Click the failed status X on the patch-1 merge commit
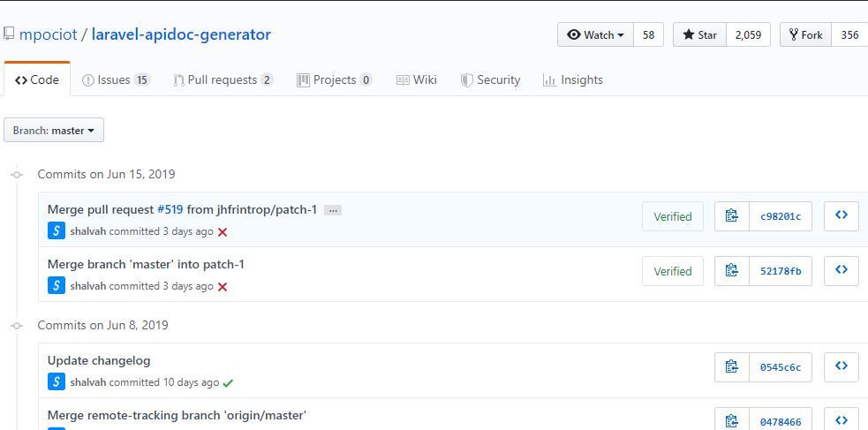Viewport: 868px width, 430px height. click(223, 232)
